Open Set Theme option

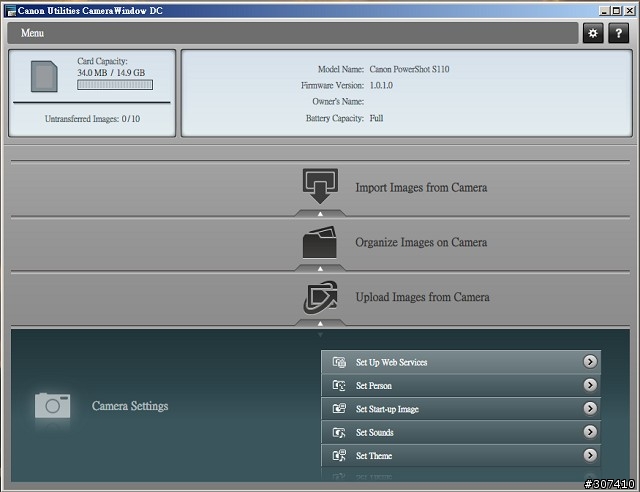(x=461, y=456)
